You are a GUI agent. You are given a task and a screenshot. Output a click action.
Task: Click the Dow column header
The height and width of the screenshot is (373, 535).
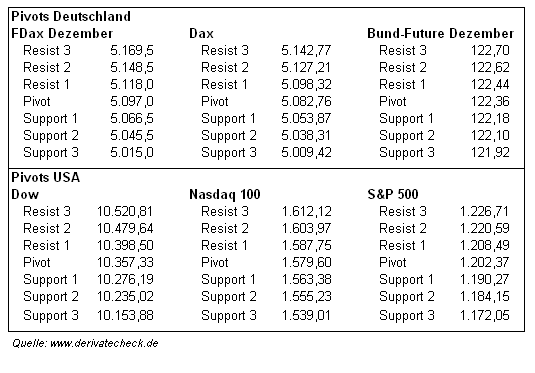point(25,195)
